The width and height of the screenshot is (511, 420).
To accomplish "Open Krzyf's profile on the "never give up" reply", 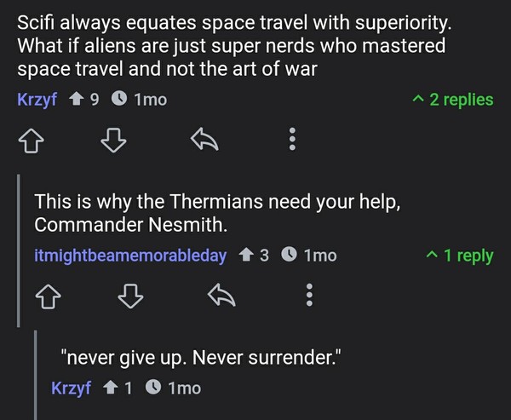I will click(71, 388).
